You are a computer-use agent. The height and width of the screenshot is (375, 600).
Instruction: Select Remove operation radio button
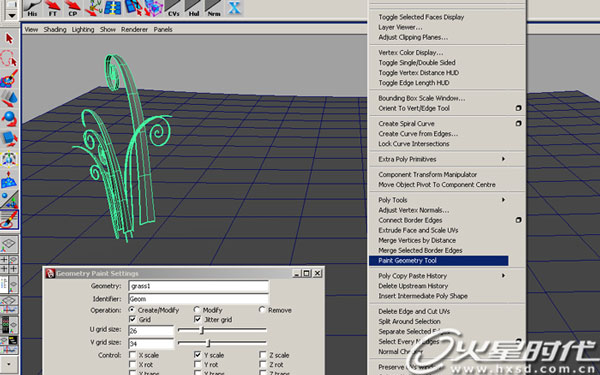pyautogui.click(x=262, y=309)
